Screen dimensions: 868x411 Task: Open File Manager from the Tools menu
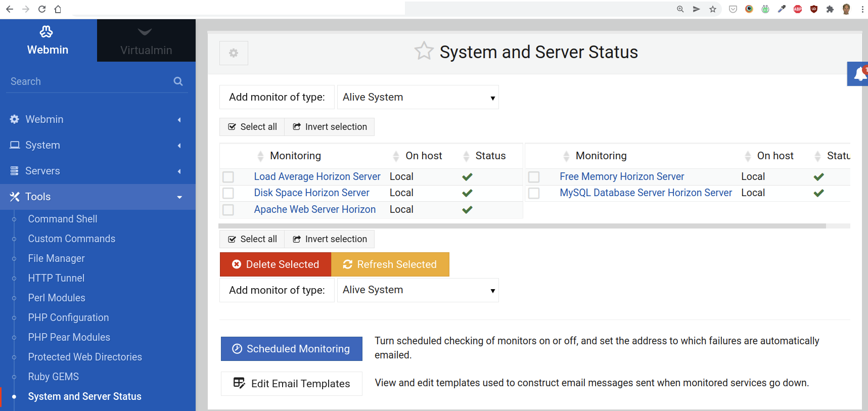(56, 258)
